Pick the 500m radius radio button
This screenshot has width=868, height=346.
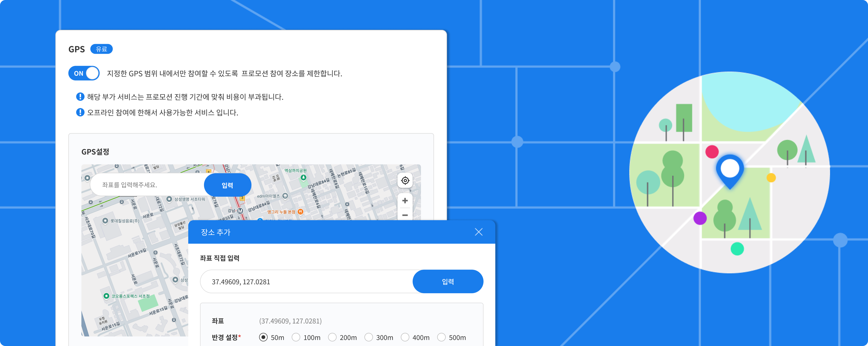pyautogui.click(x=441, y=337)
